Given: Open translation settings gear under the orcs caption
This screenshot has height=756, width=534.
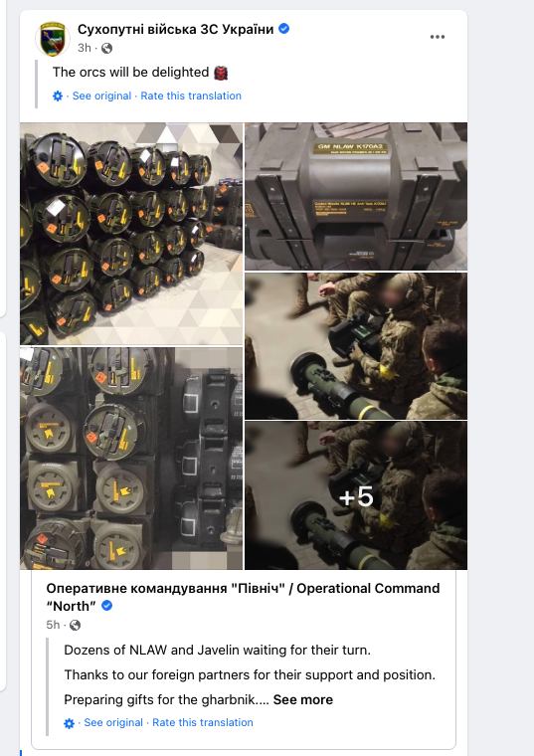Looking at the screenshot, I should (x=58, y=95).
